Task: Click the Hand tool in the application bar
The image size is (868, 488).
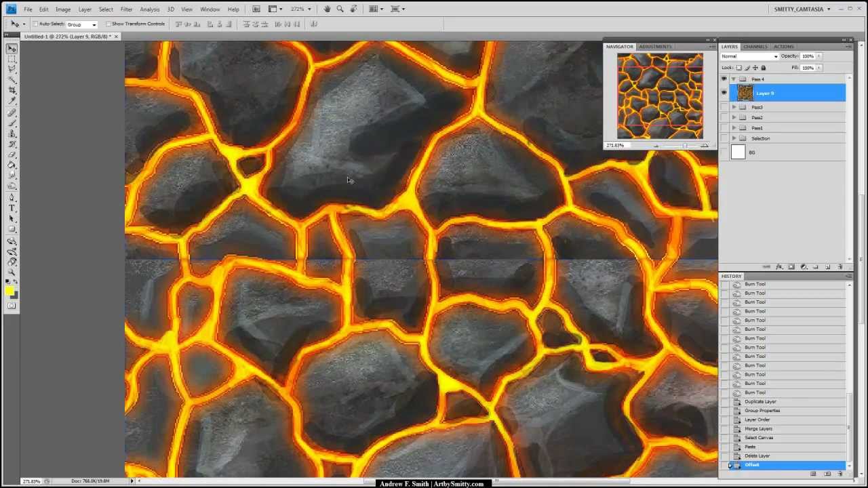Action: coord(328,9)
